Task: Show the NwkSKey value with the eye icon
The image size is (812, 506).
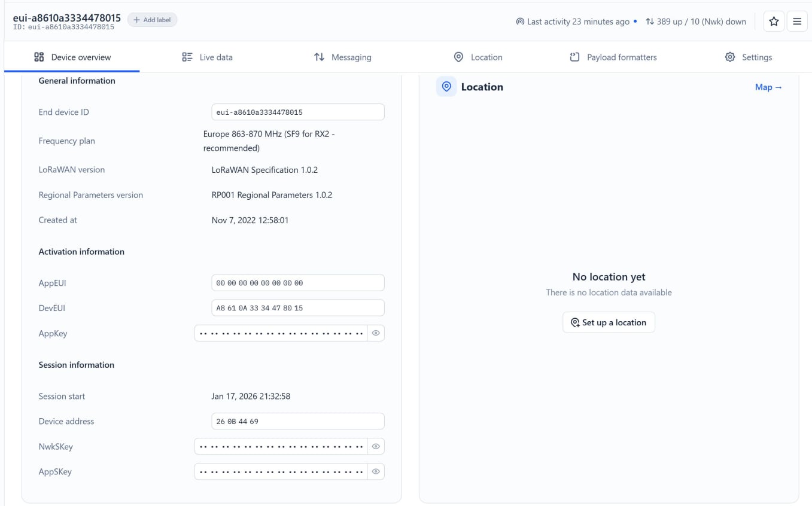Action: [376, 446]
